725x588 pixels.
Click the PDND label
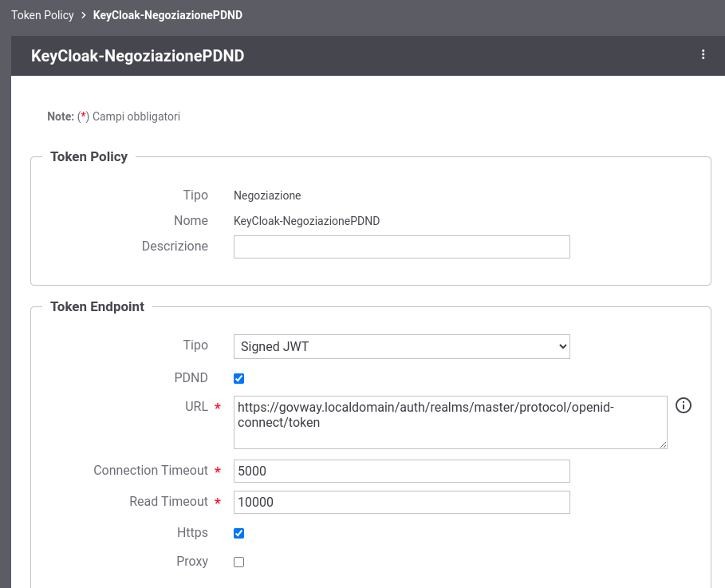(191, 378)
